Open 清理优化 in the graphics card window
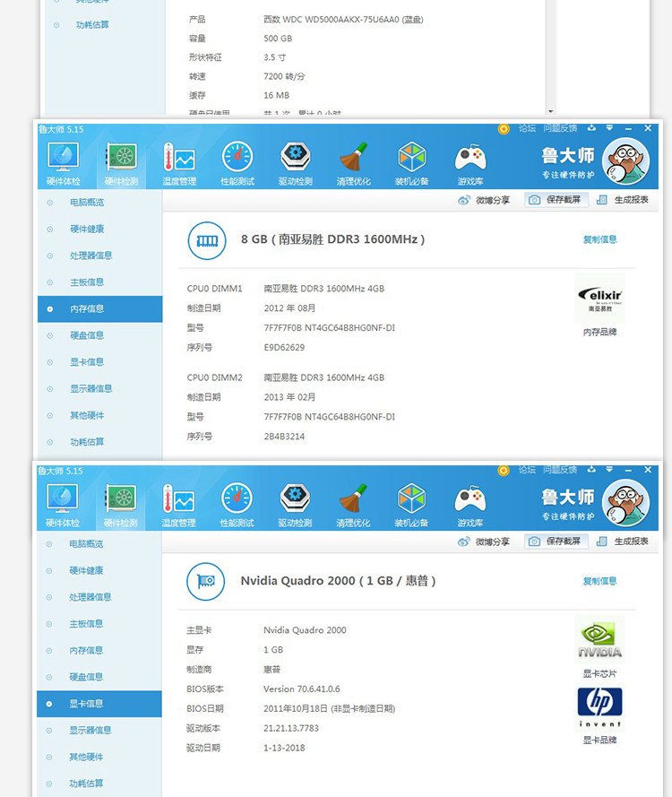The width and height of the screenshot is (672, 797). pyautogui.click(x=353, y=506)
